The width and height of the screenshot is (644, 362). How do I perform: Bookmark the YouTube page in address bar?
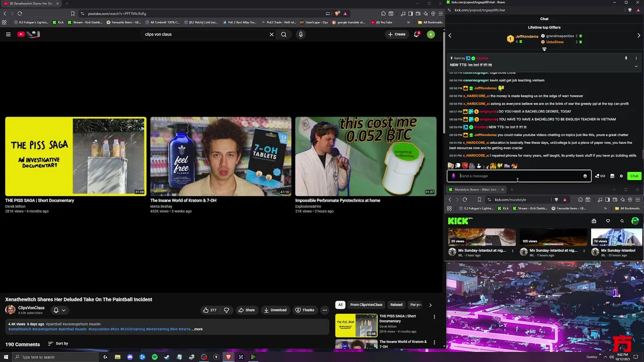coord(72,14)
